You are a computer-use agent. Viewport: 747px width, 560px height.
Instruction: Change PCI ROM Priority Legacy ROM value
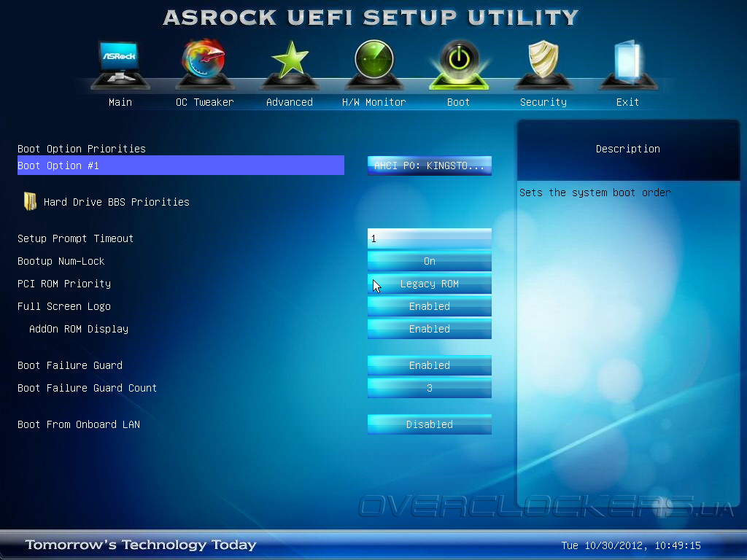(x=429, y=284)
